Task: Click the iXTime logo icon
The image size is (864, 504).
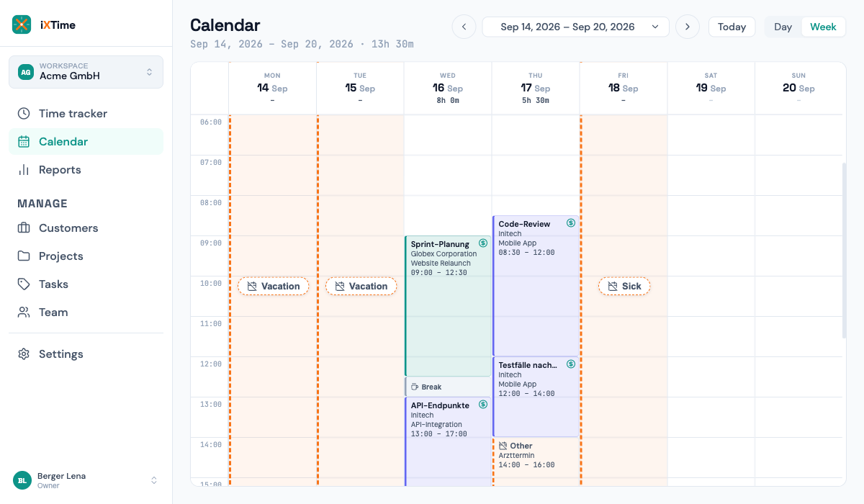Action: click(x=22, y=24)
